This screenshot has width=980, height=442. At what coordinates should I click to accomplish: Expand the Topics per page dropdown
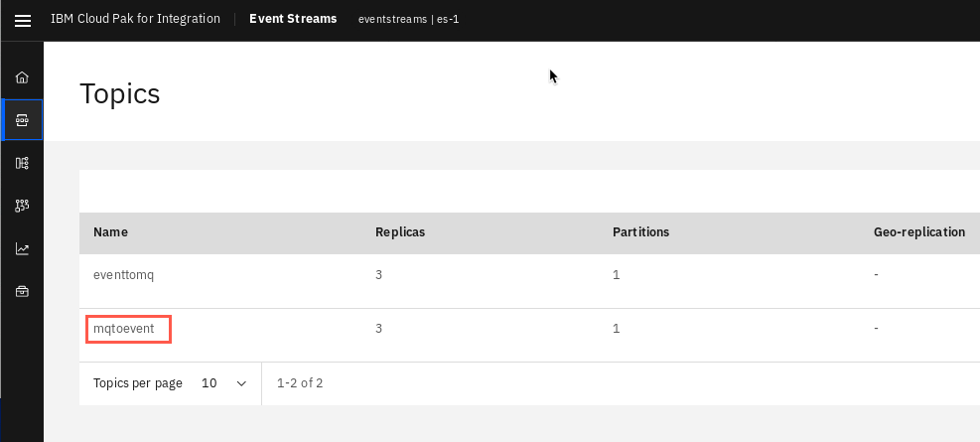[224, 383]
